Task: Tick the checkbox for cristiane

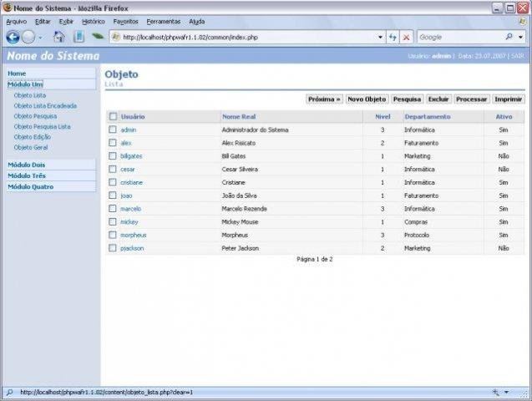Action: tap(113, 182)
